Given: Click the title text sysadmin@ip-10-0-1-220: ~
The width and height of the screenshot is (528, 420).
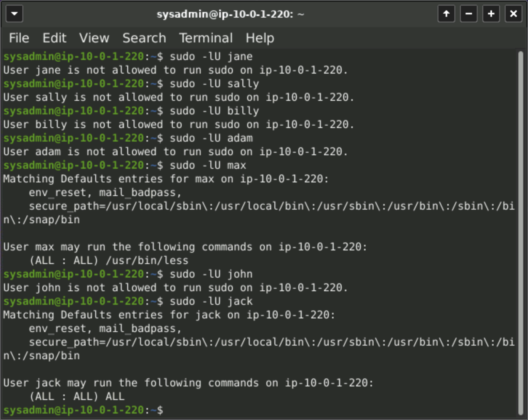Looking at the screenshot, I should tap(230, 14).
